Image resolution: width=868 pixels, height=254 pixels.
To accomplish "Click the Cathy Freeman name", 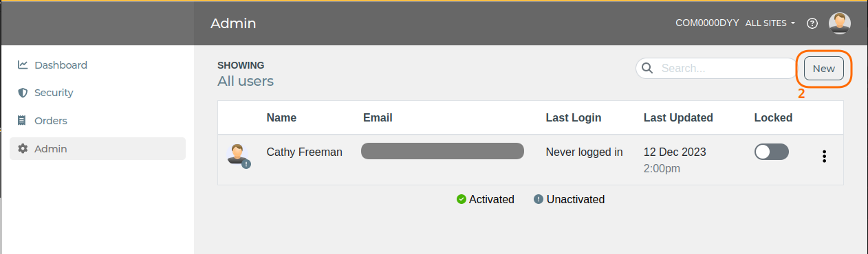I will [304, 152].
